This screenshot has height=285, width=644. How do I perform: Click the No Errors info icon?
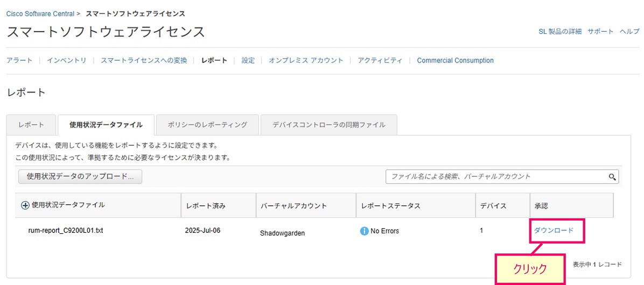(363, 231)
